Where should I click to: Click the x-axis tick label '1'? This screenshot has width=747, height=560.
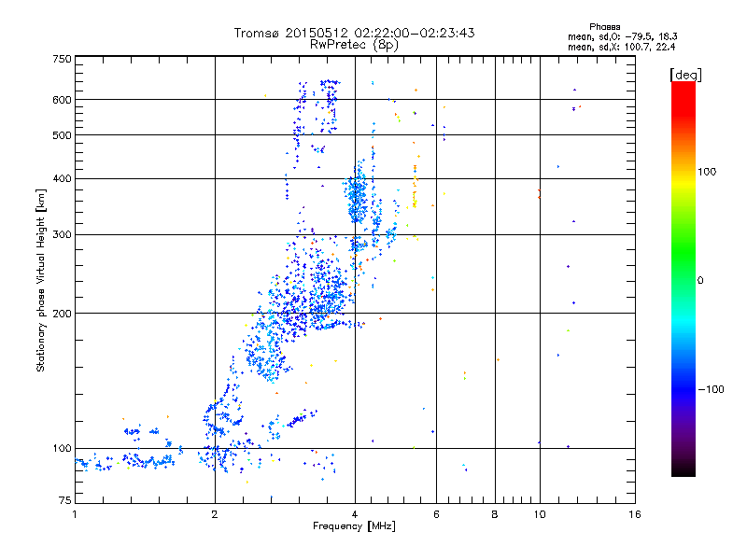pos(75,514)
